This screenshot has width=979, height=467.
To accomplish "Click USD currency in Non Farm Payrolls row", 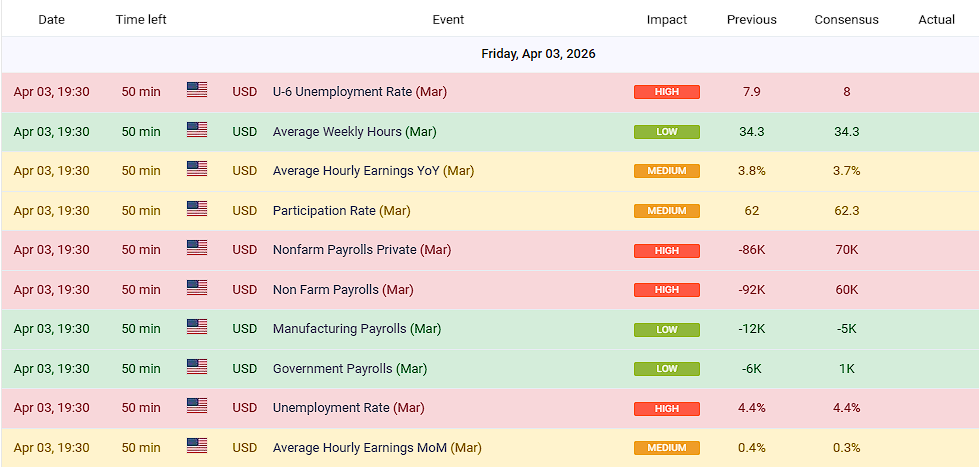I will 245,290.
